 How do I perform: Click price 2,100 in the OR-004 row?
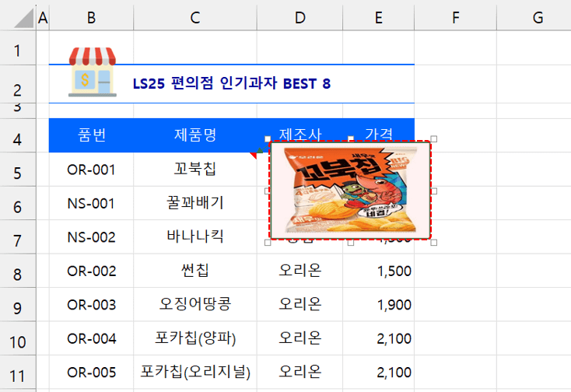pos(378,339)
